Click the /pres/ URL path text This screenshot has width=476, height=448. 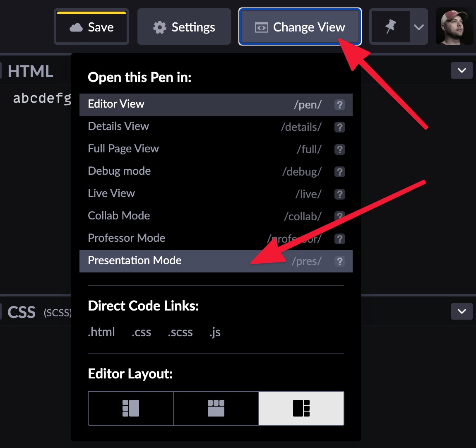click(307, 261)
